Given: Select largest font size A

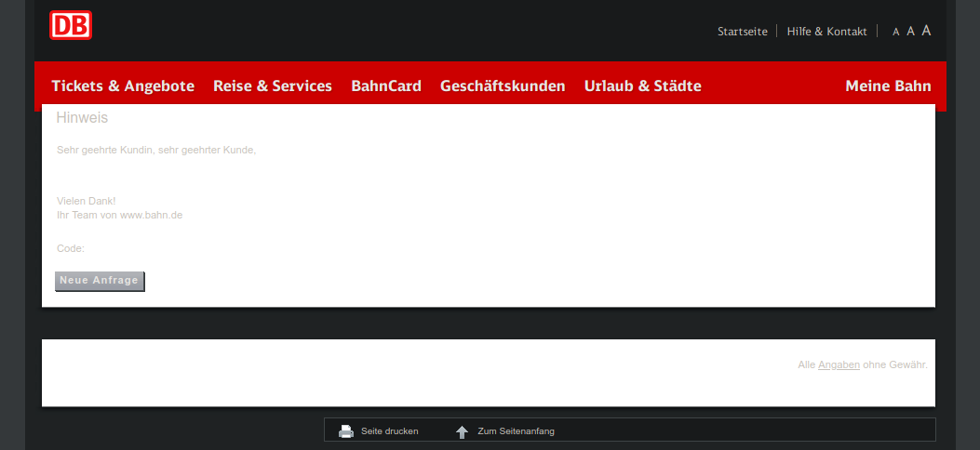Looking at the screenshot, I should (x=926, y=30).
